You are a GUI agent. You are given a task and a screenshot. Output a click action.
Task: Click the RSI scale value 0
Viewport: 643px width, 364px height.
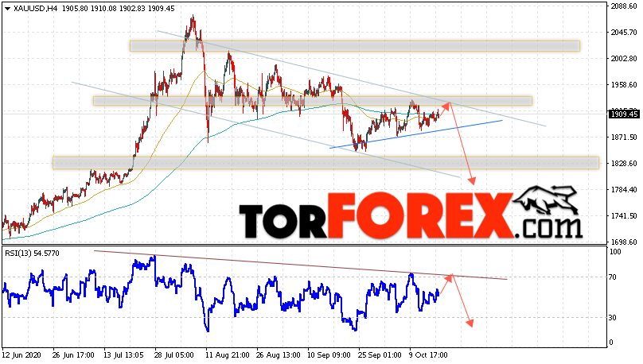(611, 343)
